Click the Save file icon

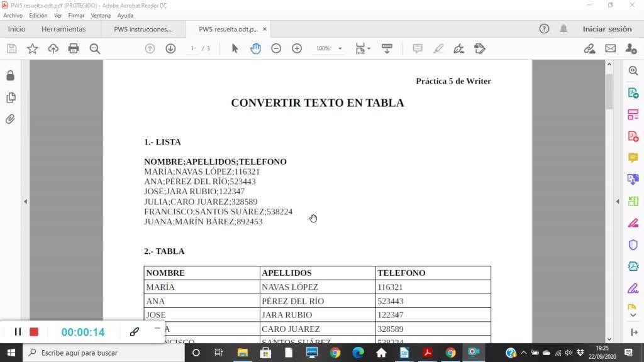tap(11, 48)
